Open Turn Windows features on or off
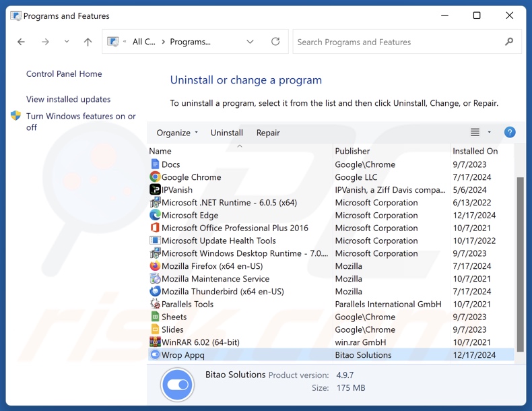Image resolution: width=532 pixels, height=411 pixels. (x=81, y=121)
